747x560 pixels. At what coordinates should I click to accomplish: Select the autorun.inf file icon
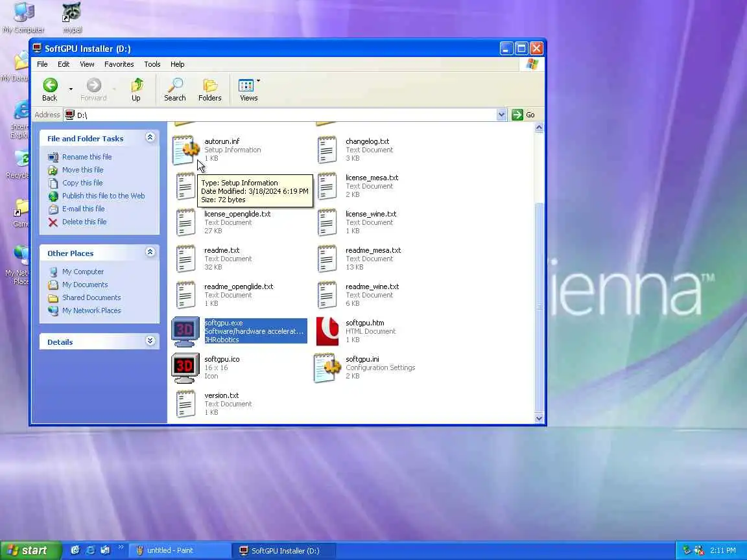185,150
